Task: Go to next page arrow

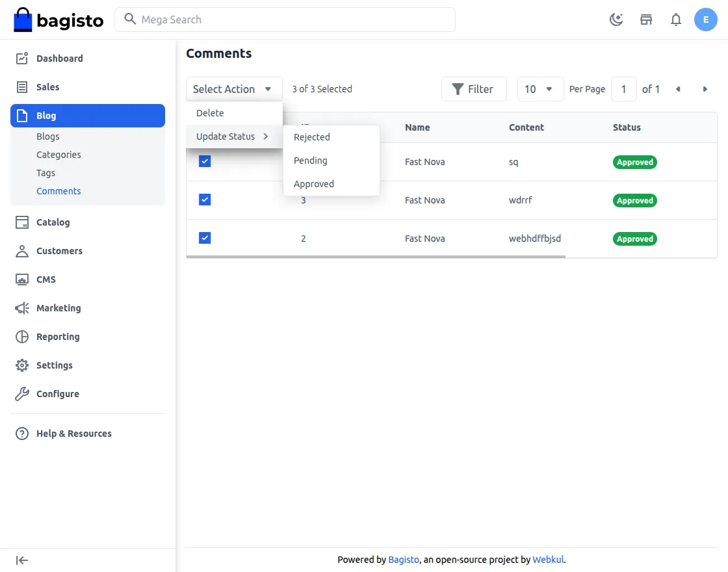Action: click(705, 89)
